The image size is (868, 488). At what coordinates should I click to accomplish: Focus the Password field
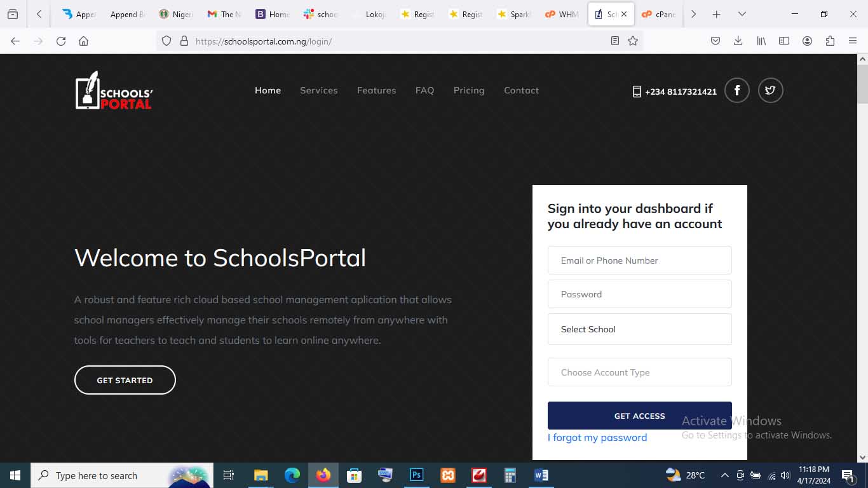(x=639, y=294)
